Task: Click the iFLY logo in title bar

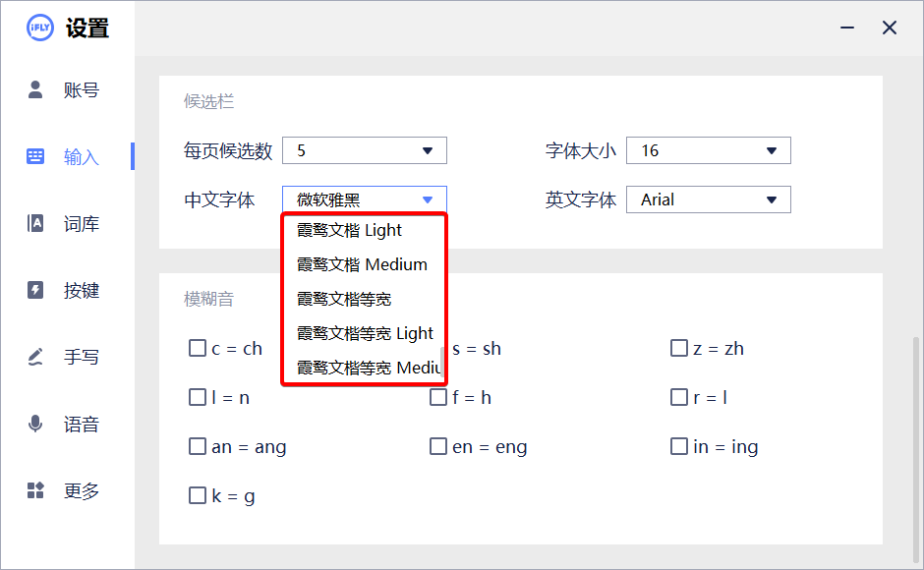Action: [37, 27]
